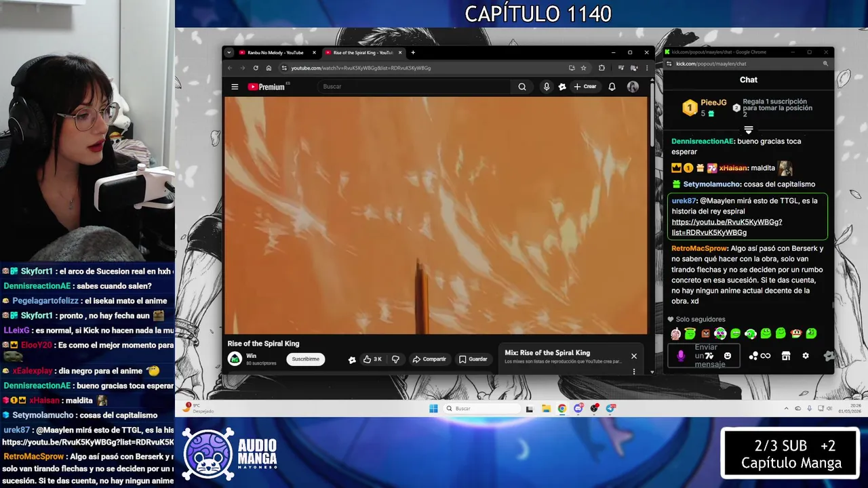The image size is (868, 488).
Task: Open YouTube notifications bell
Action: pyautogui.click(x=612, y=87)
